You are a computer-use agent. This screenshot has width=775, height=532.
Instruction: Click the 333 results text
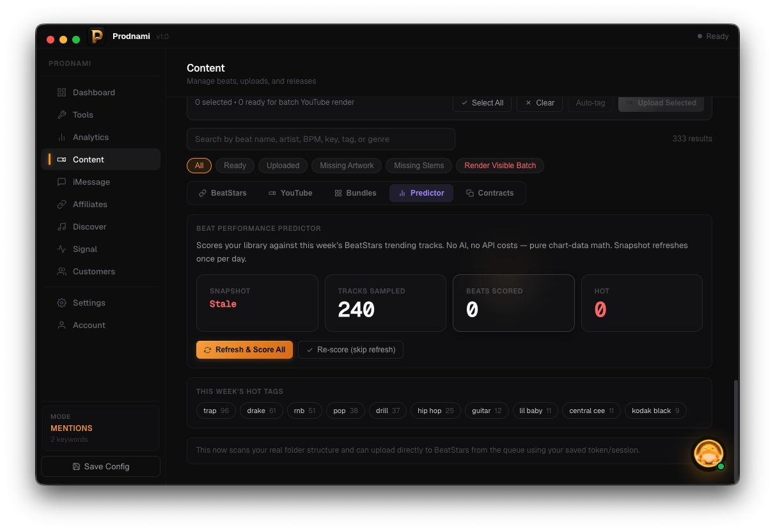[x=692, y=139]
